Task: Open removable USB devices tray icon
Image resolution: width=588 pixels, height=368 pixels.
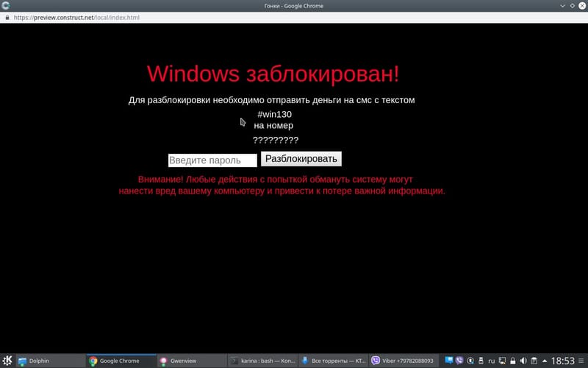Action: pyautogui.click(x=481, y=361)
